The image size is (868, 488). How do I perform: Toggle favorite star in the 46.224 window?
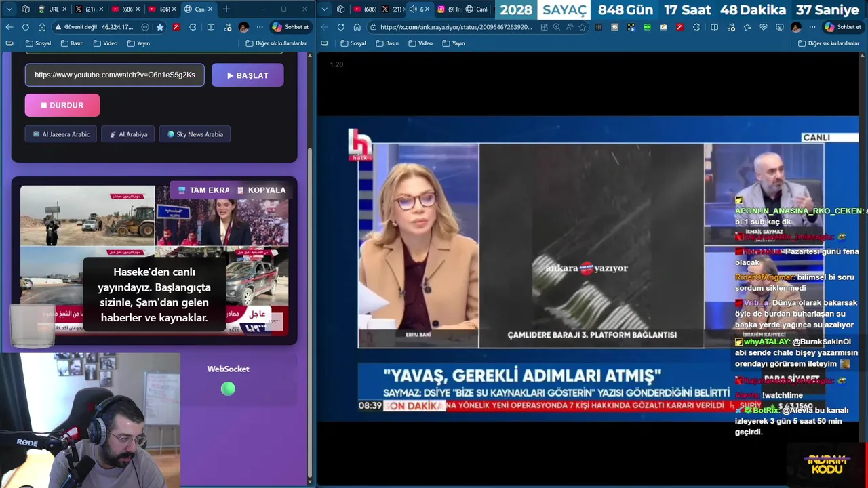pos(160,27)
